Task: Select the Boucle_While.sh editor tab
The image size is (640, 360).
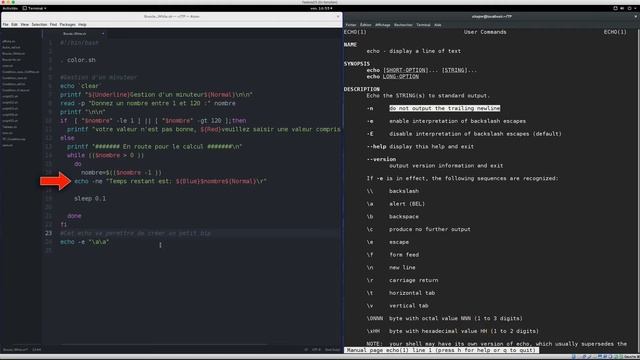Action: click(75, 34)
